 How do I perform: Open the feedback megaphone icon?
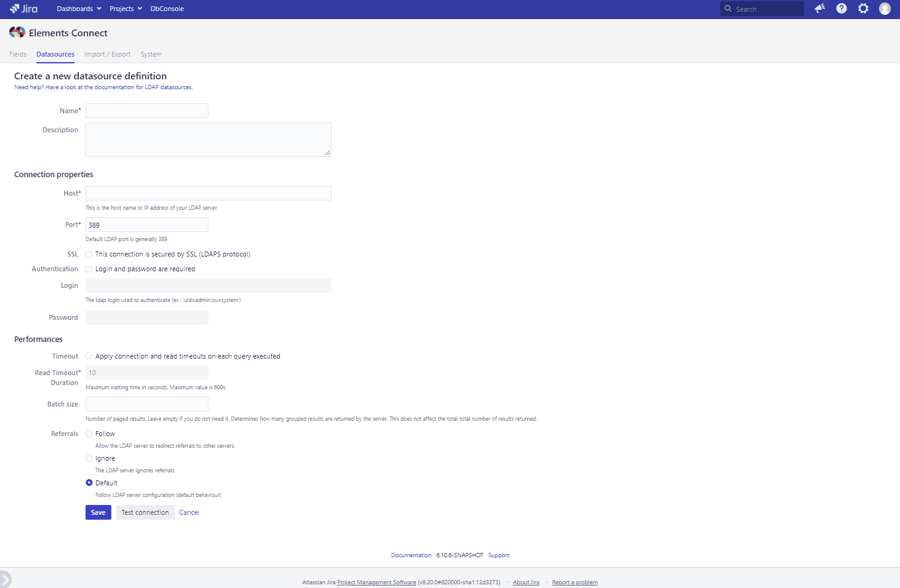pos(819,9)
